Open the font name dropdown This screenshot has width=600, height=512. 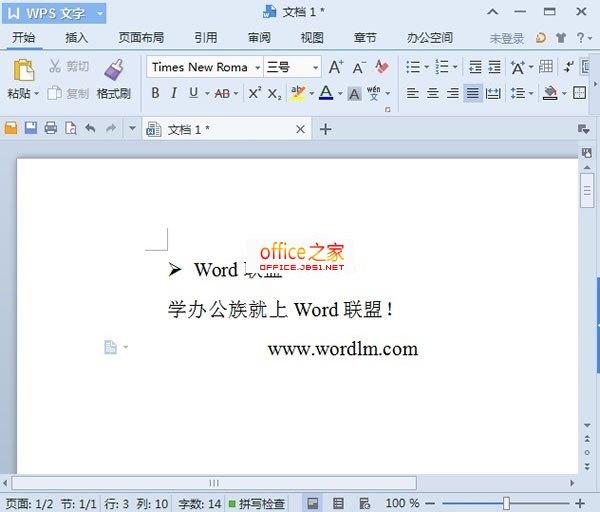pos(258,68)
